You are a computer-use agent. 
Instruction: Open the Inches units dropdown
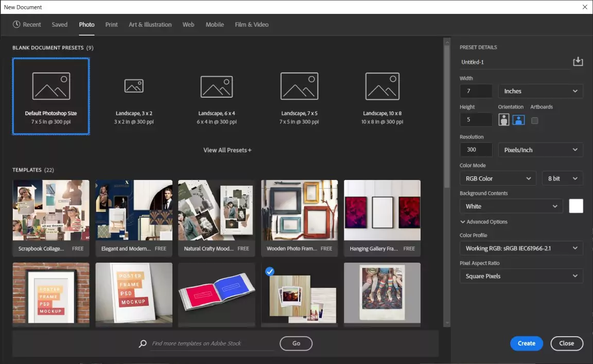(x=540, y=91)
